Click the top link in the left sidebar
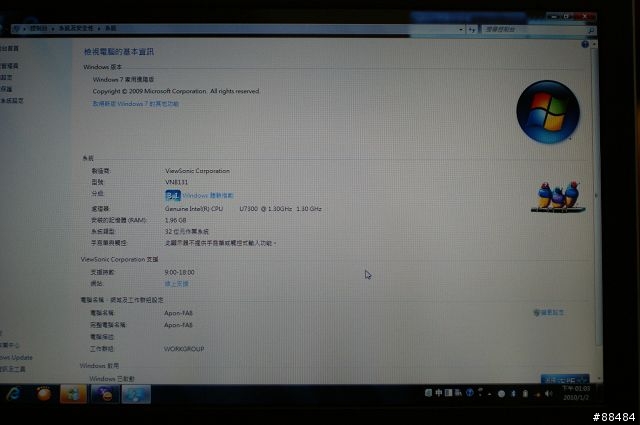This screenshot has width=640, height=425. pos(9,48)
